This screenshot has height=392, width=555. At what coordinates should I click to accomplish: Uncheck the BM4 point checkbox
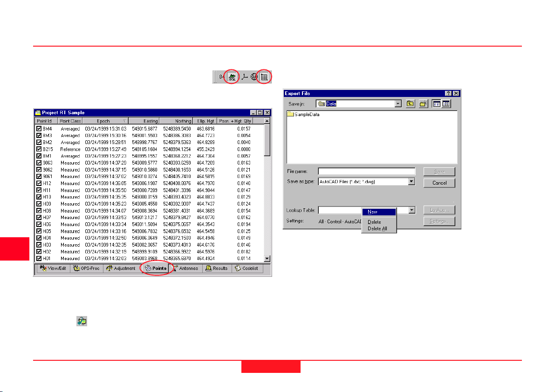coord(39,129)
